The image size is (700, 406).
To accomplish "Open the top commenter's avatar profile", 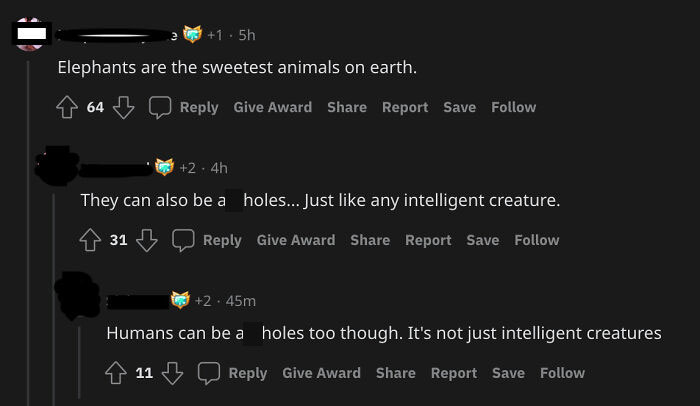I will tap(30, 34).
